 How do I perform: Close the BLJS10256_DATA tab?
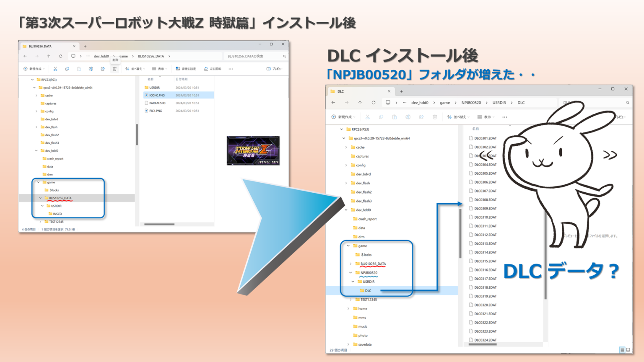[x=74, y=47]
